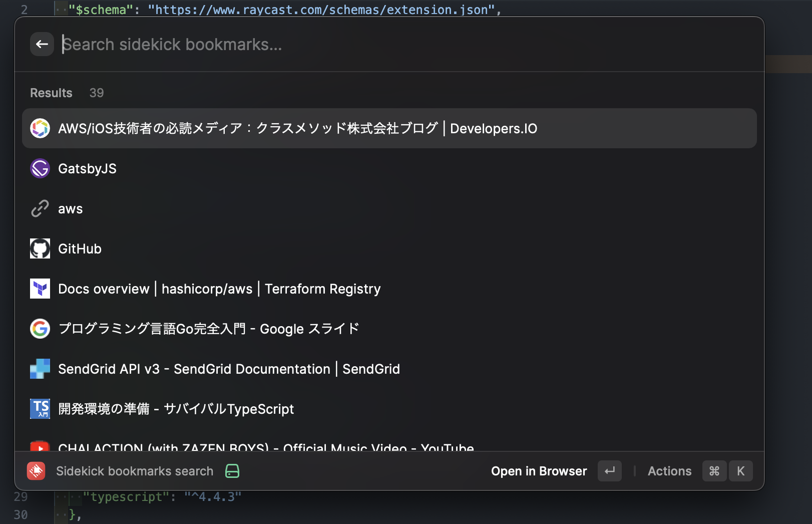
Task: Select the GitHub bookmark result
Action: click(200, 248)
